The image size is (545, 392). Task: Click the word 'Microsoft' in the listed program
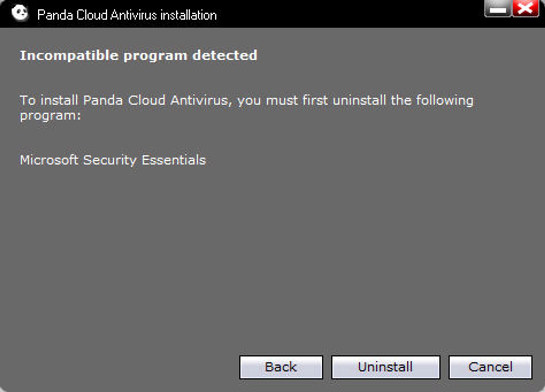tap(49, 160)
